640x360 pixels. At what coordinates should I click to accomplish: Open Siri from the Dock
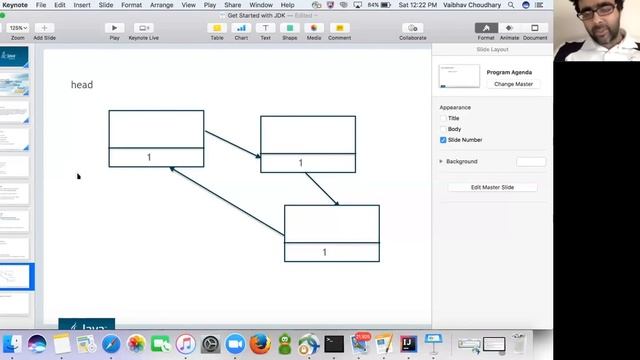tap(37, 344)
